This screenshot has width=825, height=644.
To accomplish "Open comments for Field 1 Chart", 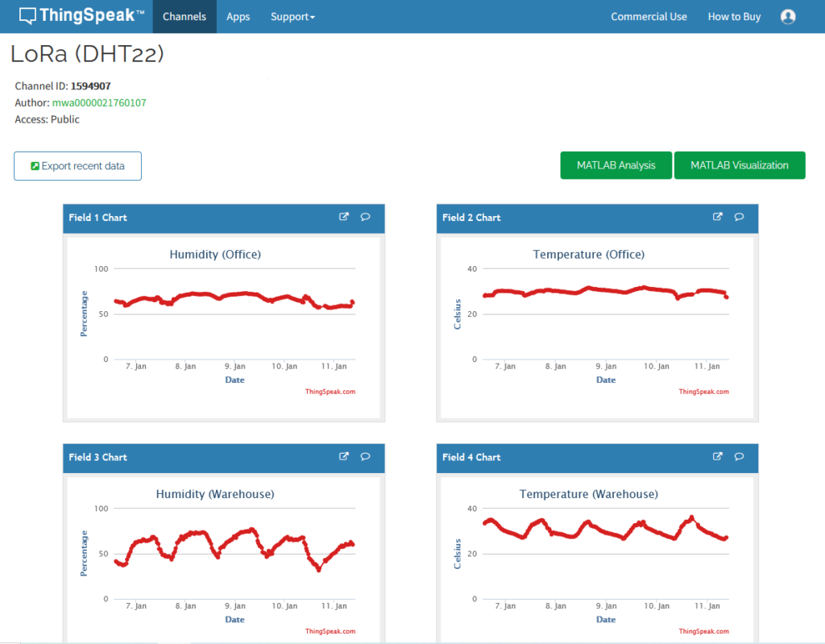I will [365, 217].
